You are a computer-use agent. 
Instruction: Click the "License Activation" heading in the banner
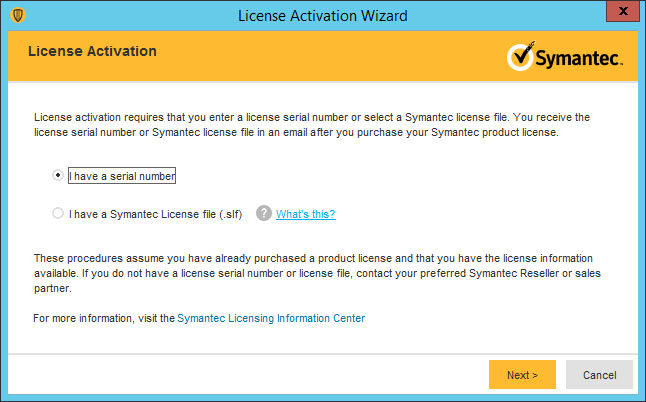coord(92,51)
